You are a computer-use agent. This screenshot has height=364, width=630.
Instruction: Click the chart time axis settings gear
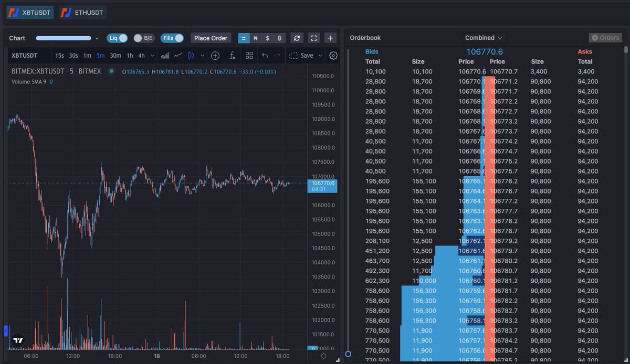[323, 356]
